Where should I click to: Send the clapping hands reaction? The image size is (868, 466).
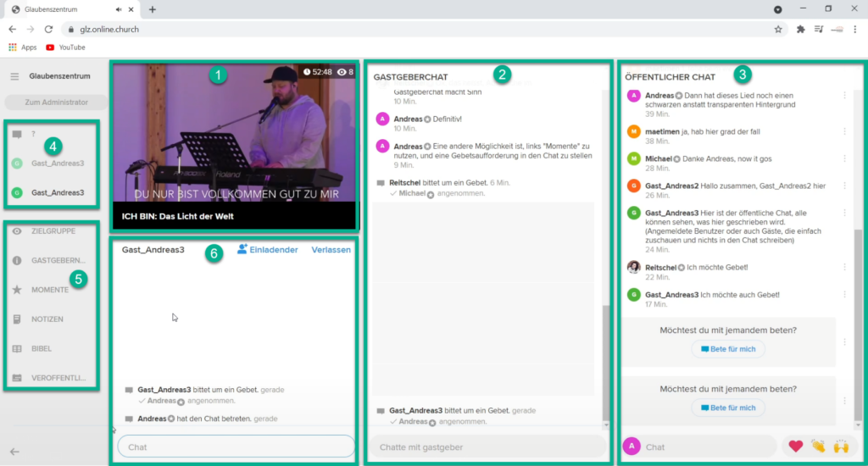coord(818,447)
